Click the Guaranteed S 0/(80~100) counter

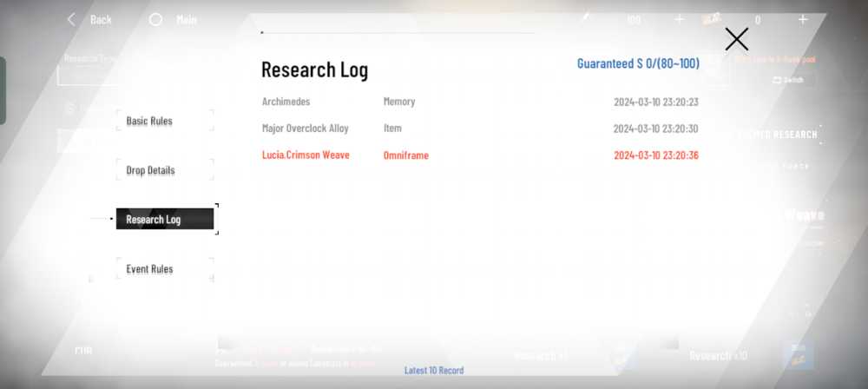(638, 63)
